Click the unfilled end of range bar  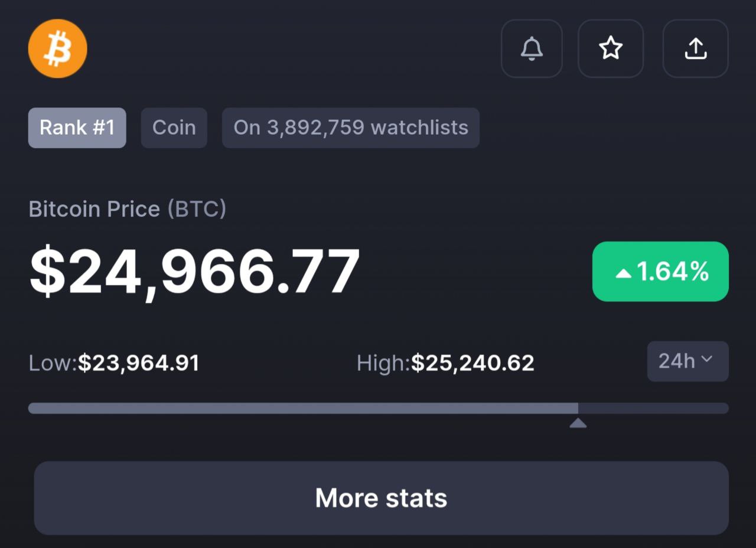coord(653,408)
